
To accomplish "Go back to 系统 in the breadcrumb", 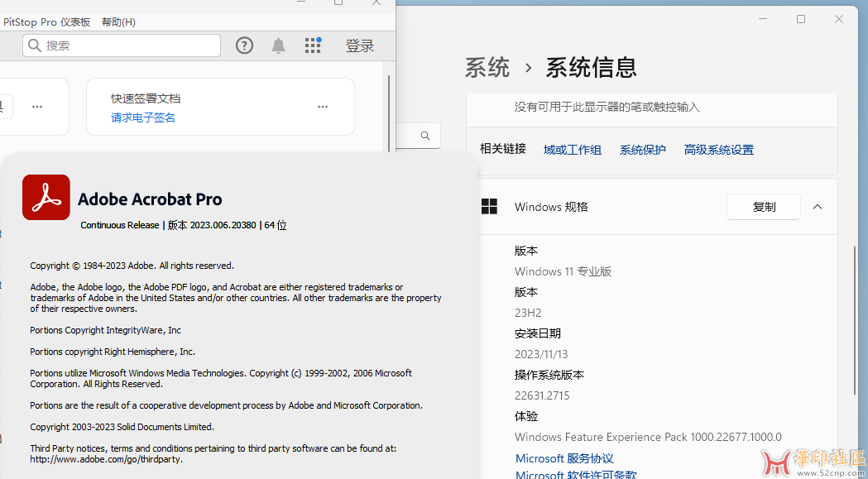I will click(487, 67).
